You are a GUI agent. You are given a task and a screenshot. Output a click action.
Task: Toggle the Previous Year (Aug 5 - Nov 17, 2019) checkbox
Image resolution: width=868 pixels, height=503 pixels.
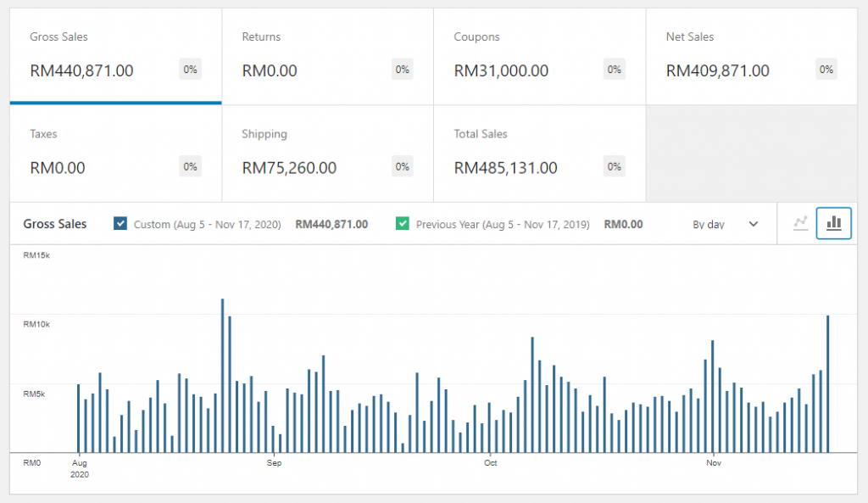click(403, 223)
